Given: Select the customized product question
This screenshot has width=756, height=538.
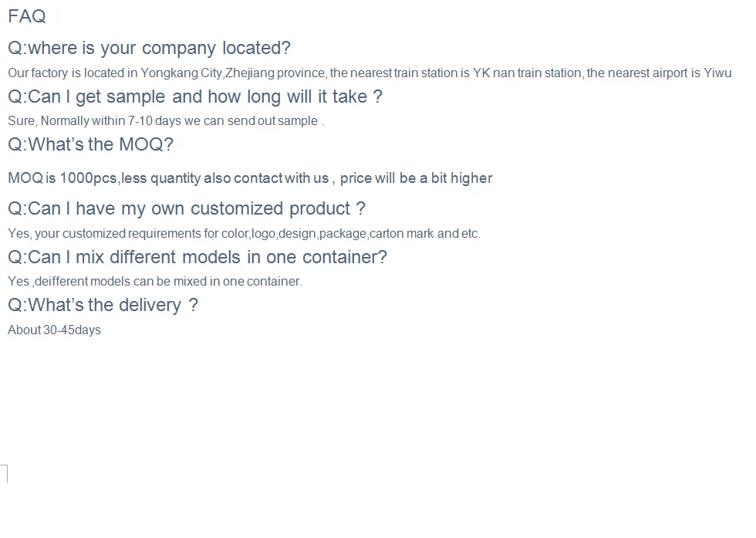Looking at the screenshot, I should tap(186, 208).
